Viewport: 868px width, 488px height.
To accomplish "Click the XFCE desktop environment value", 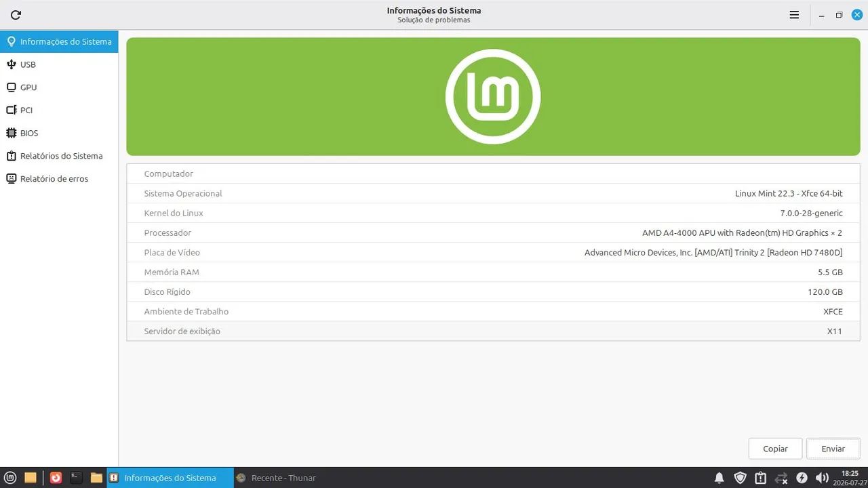I will coord(833,311).
